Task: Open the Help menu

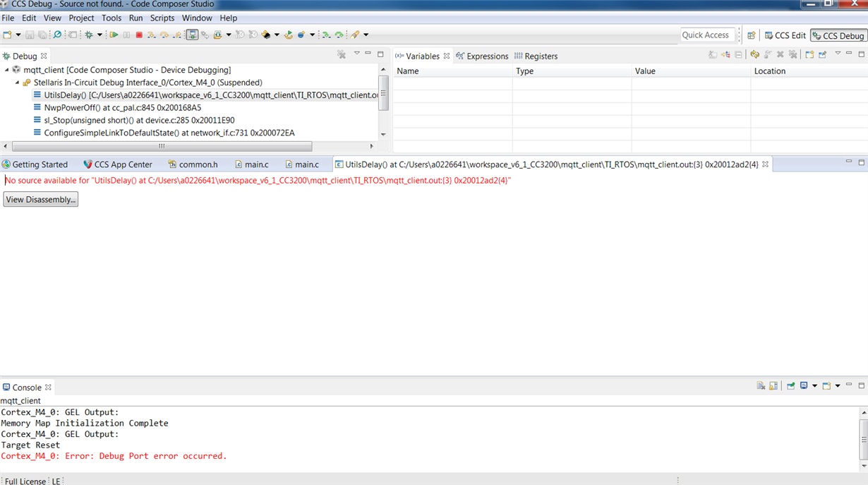Action: click(228, 18)
